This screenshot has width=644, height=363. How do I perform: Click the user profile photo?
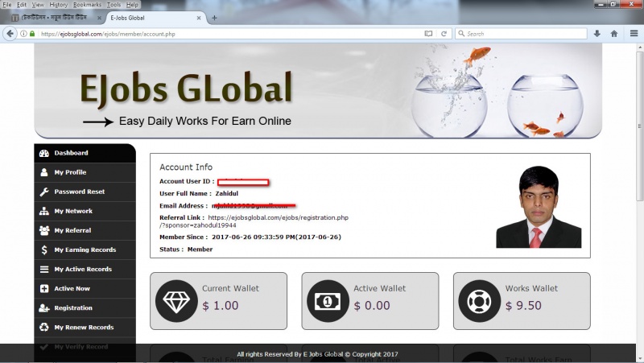[x=539, y=207]
